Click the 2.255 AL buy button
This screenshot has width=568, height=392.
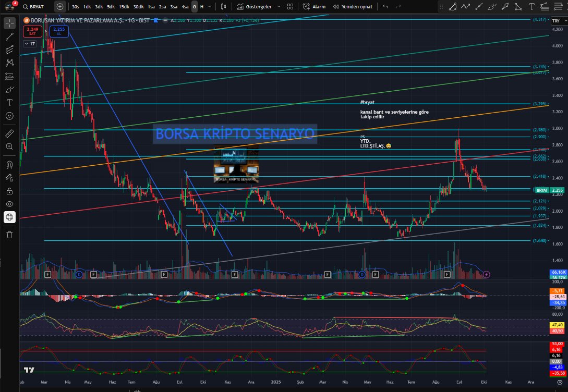point(59,31)
